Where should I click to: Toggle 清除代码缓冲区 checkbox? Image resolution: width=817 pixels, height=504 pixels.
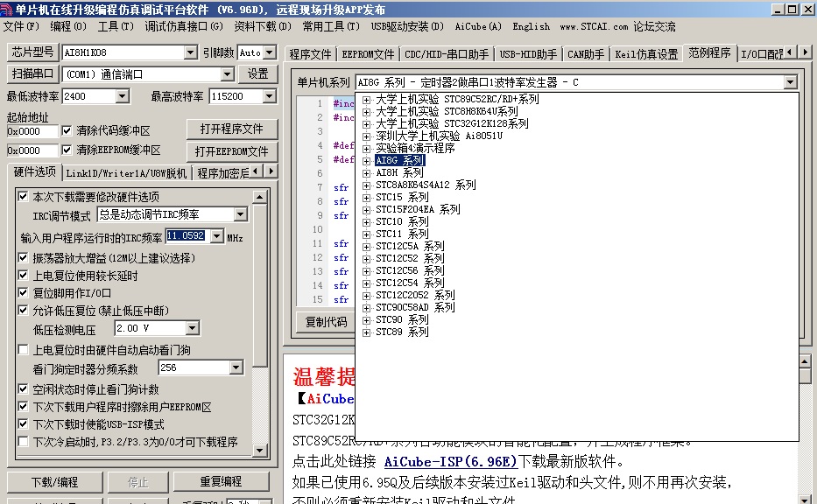67,131
